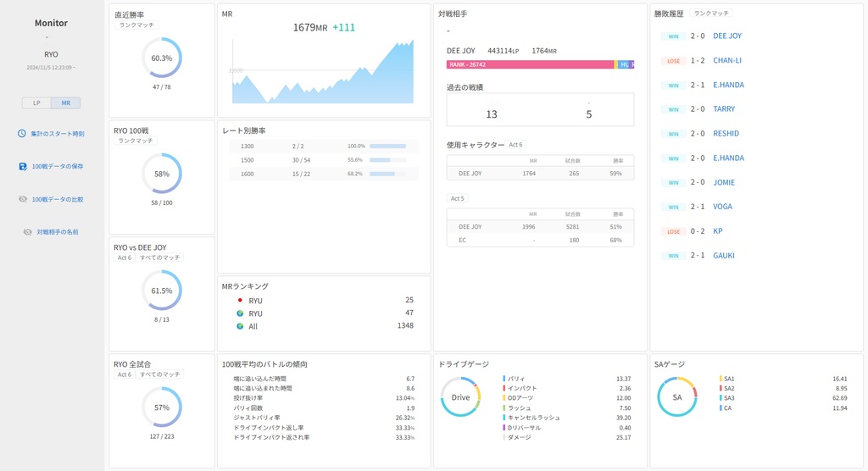This screenshot has height=471, width=868.
Task: Click the yellow SA1 legend marker
Action: click(721, 379)
